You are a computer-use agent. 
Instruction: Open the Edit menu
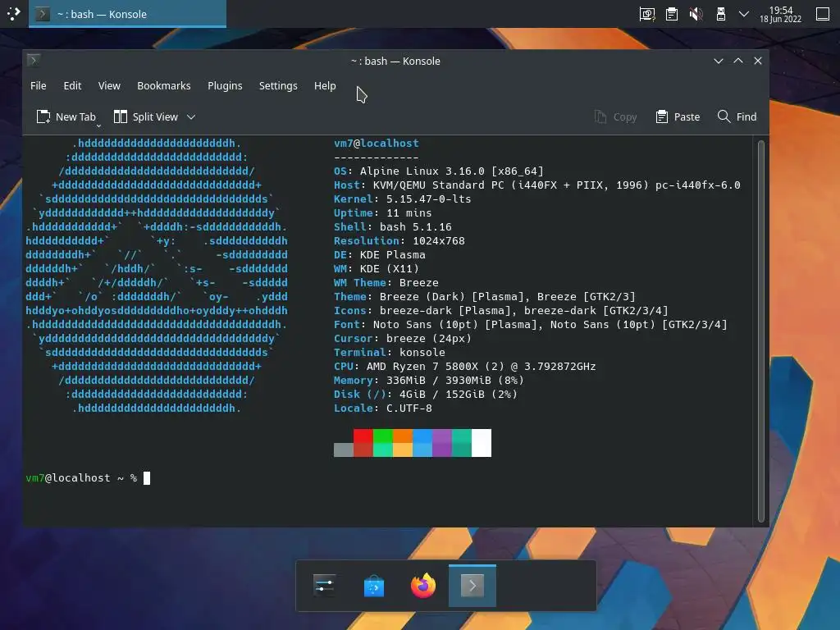click(72, 85)
